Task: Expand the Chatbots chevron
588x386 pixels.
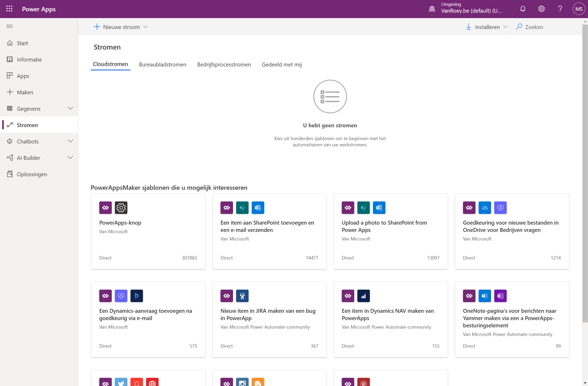Action: (x=70, y=141)
